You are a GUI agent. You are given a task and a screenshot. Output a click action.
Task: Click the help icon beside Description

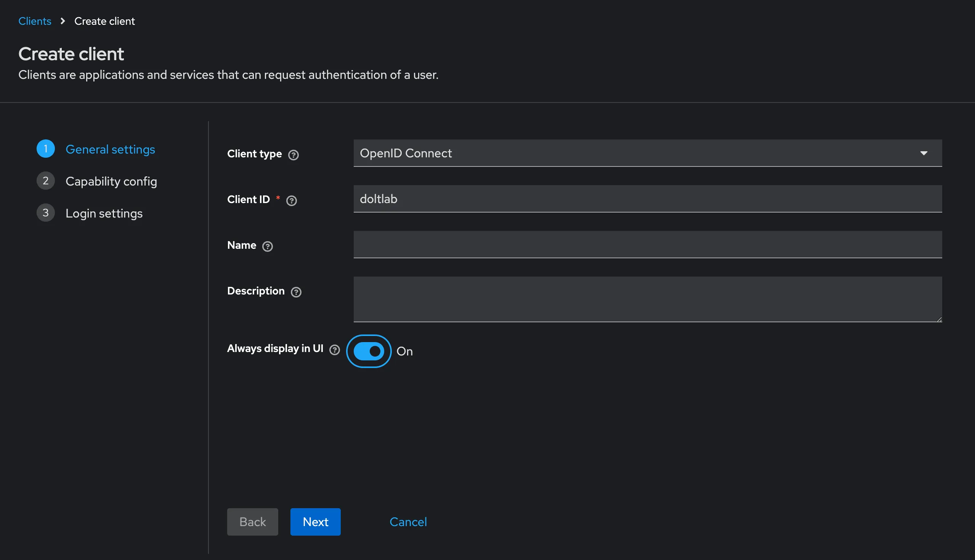pyautogui.click(x=295, y=292)
